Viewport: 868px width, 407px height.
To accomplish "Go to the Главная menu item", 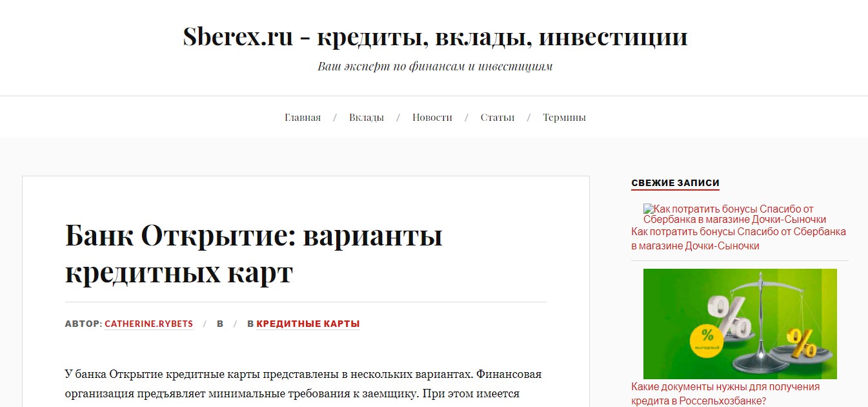I will click(x=303, y=118).
